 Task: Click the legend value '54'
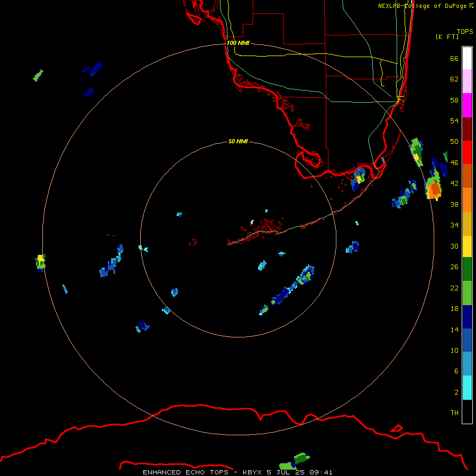click(x=454, y=121)
